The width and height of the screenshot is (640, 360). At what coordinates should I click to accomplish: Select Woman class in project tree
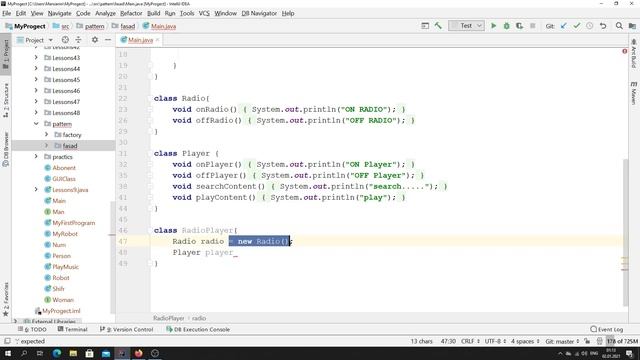tap(63, 300)
